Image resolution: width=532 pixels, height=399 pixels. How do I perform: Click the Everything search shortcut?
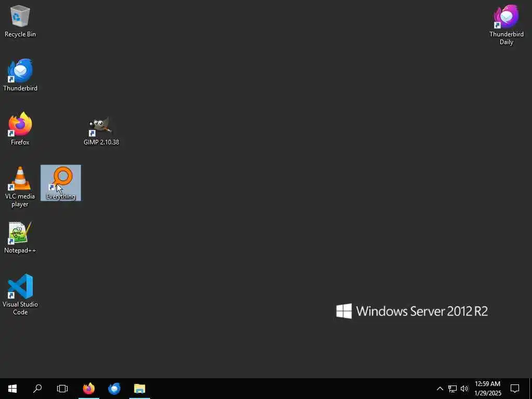[x=61, y=183]
